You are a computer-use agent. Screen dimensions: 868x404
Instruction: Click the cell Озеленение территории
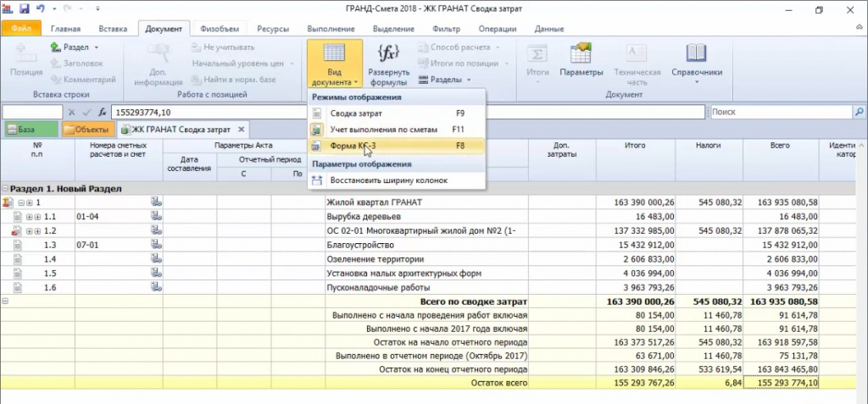coord(427,259)
